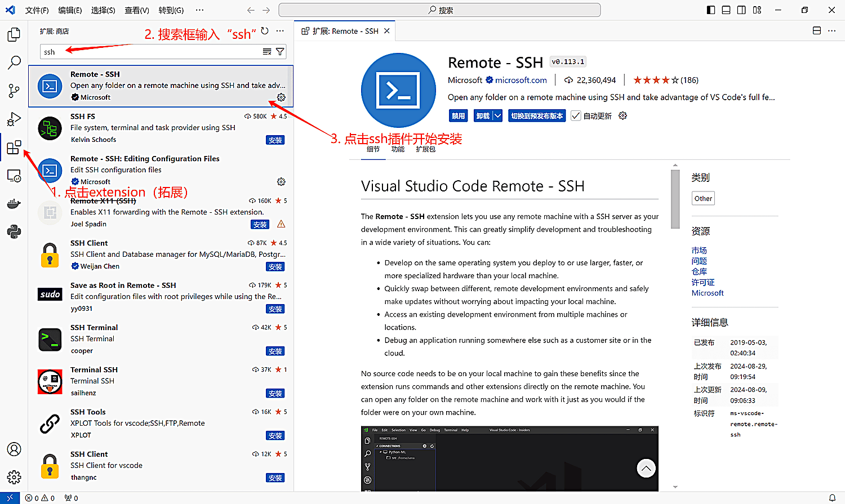This screenshot has height=504, width=845.
Task: Close the 扩展: Remote - SSH editor tab
Action: [387, 31]
